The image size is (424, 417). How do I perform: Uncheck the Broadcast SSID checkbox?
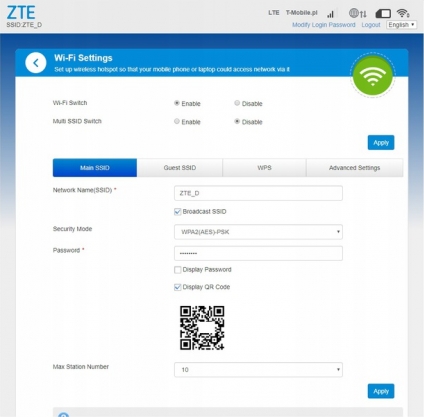click(178, 212)
